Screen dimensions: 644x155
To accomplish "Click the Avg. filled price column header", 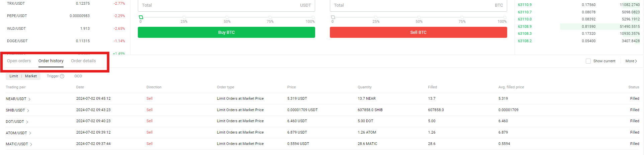I will pyautogui.click(x=511, y=87).
